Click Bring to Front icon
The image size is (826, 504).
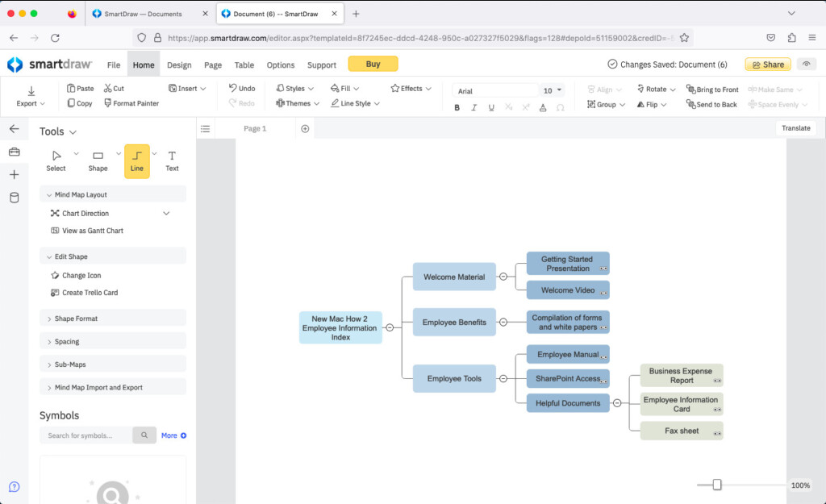pos(690,90)
